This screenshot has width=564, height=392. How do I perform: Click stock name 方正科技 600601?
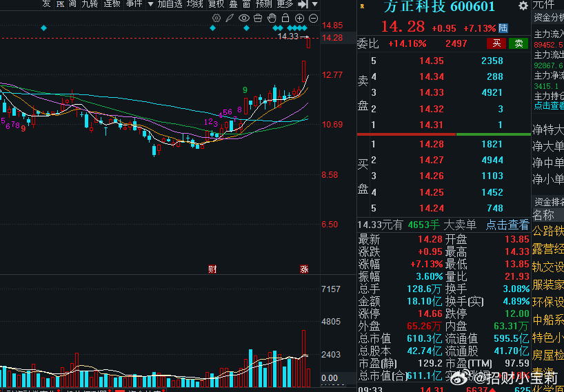(439, 6)
